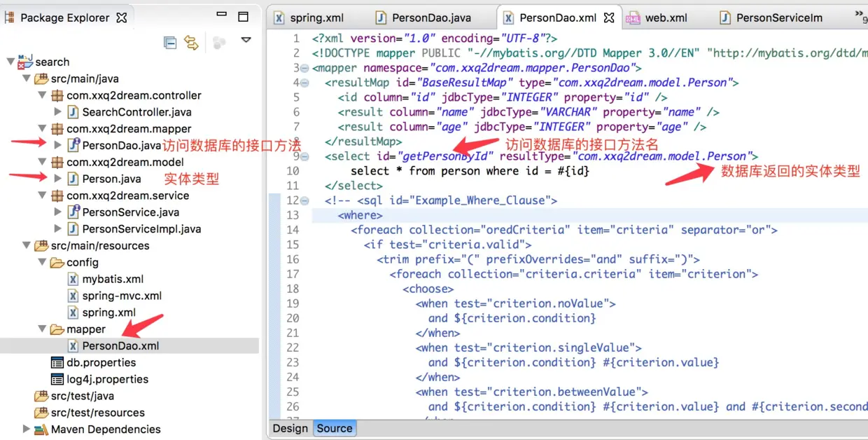The image size is (868, 440).
Task: Click com.xxq2dream.controller package icon
Action: click(x=57, y=95)
